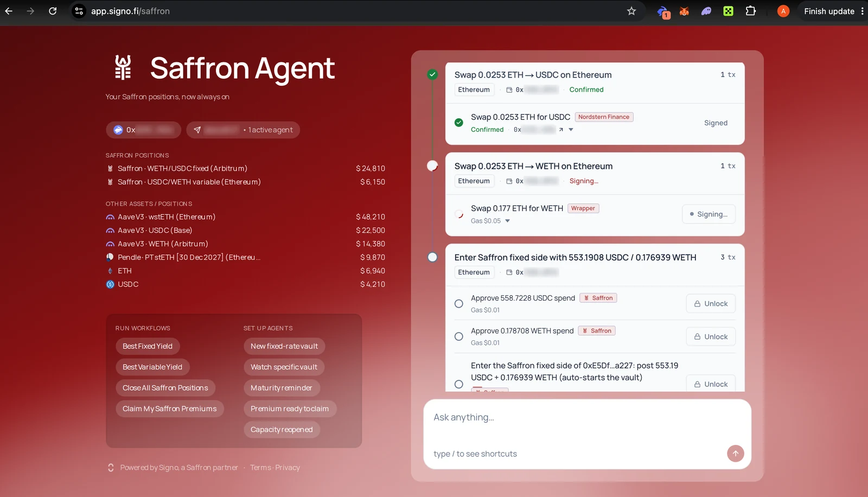868x497 pixels.
Task: Set up the Maturity reminder agent
Action: pos(282,388)
